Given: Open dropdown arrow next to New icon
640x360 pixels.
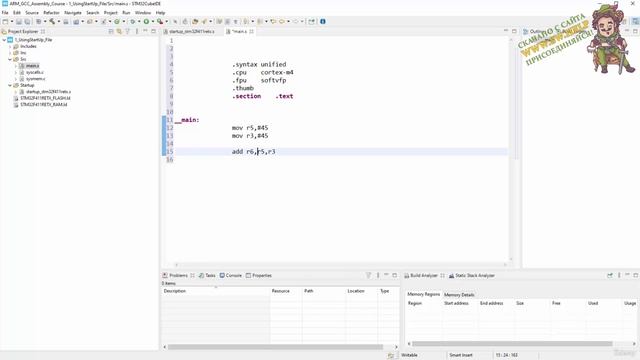Looking at the screenshot, I should tap(11, 22).
